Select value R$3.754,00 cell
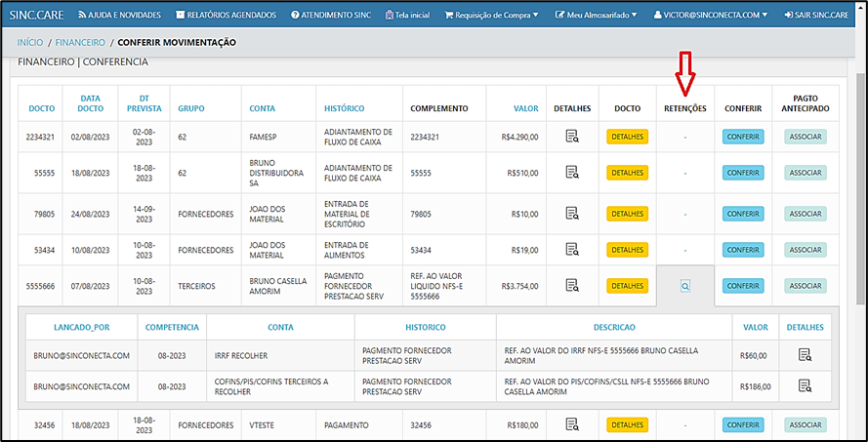 click(516, 286)
